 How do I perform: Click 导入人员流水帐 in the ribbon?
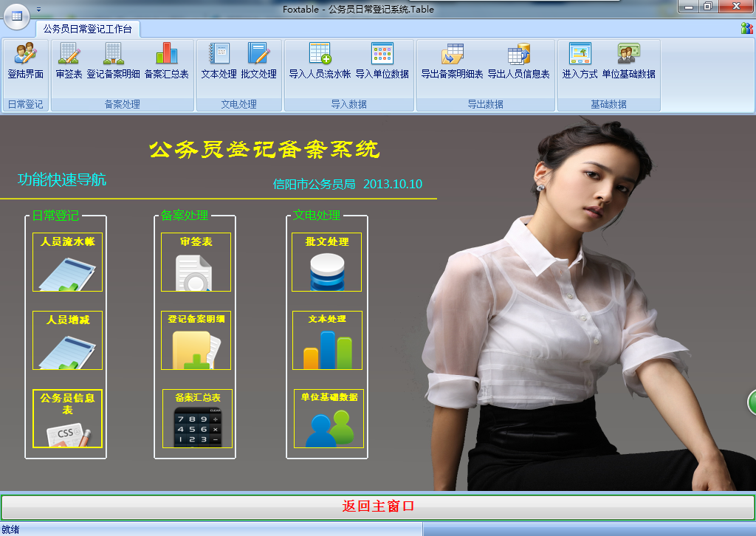click(320, 61)
